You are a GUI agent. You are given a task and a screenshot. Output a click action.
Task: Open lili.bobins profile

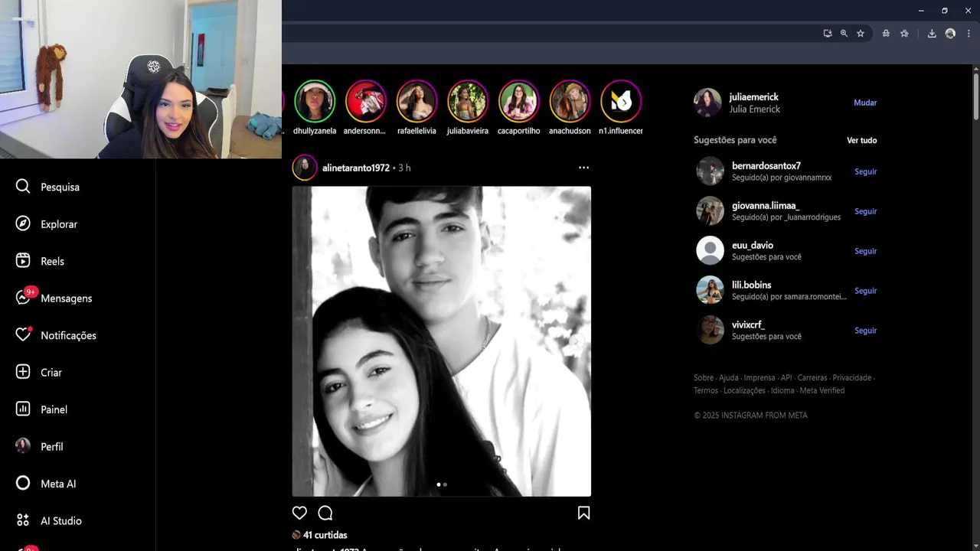752,285
